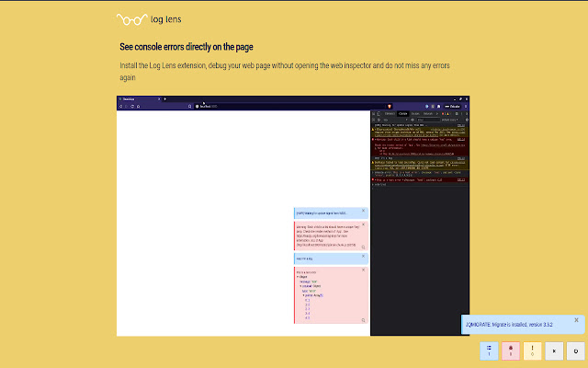588x368 pixels.
Task: Click the 'log lens' brand name text
Action: tap(166, 19)
